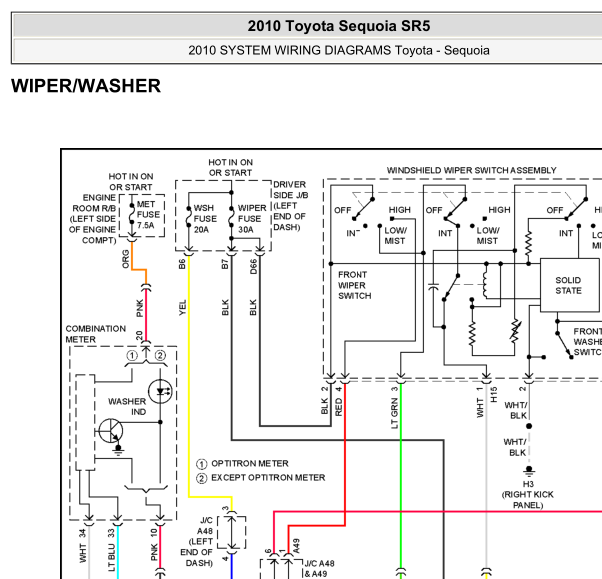The height and width of the screenshot is (579, 602).
Task: Click the "ENGINE ROOM R/B" label
Action: pyautogui.click(x=93, y=219)
